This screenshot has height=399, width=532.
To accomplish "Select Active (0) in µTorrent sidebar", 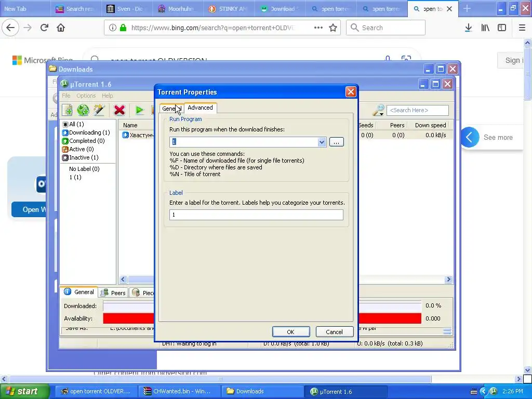I will tap(78, 149).
